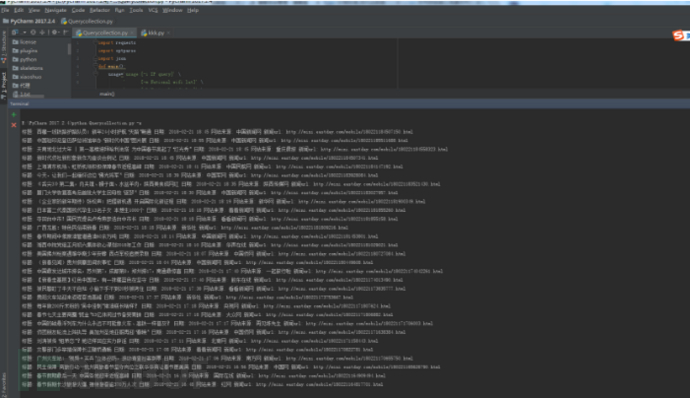Open the project view dropdown arrow

coord(24,32)
